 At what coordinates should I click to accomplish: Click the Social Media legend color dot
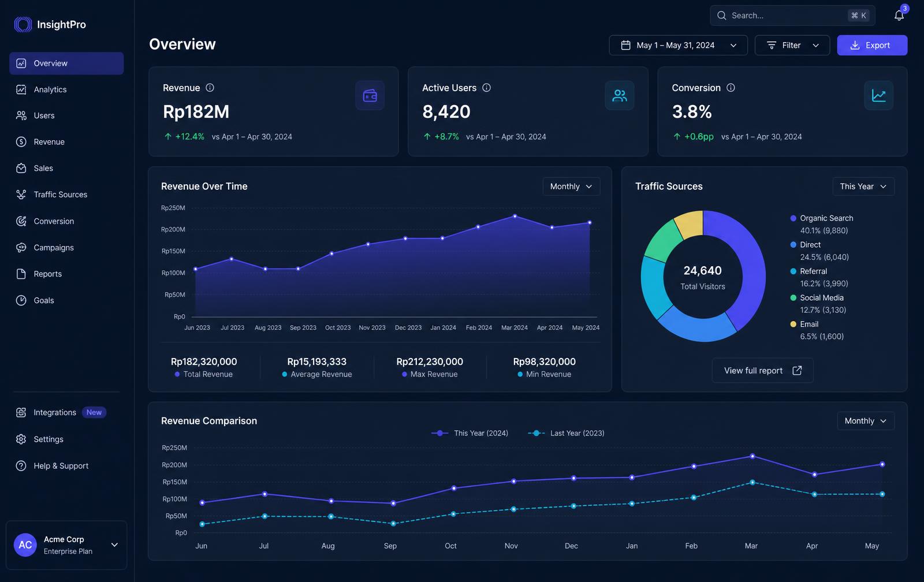(793, 298)
